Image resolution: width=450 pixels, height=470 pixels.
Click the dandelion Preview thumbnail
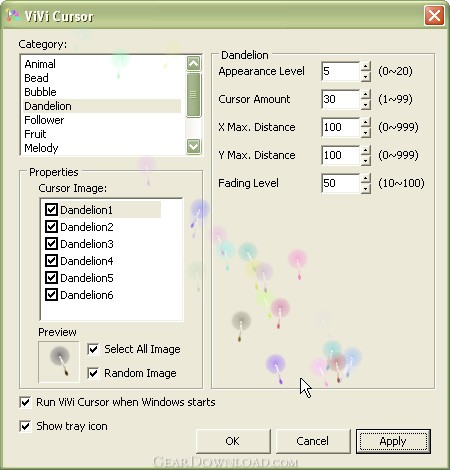pyautogui.click(x=59, y=362)
